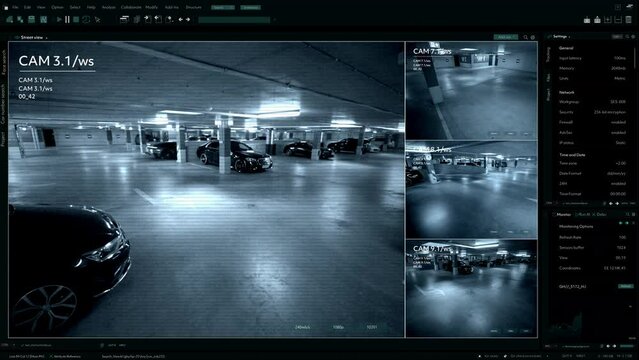Click the right navigation arrow in toolbar
This screenshot has width=639, height=360.
[x=188, y=19]
